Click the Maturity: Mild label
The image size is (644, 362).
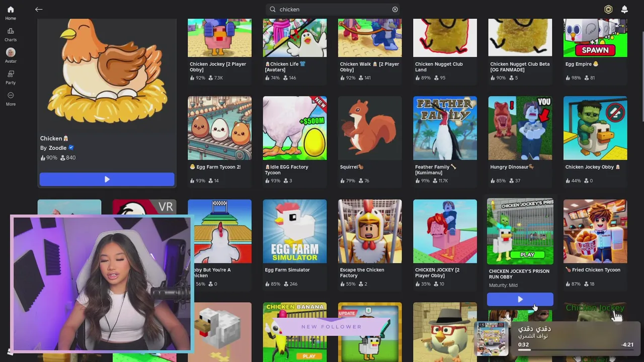tap(503, 286)
